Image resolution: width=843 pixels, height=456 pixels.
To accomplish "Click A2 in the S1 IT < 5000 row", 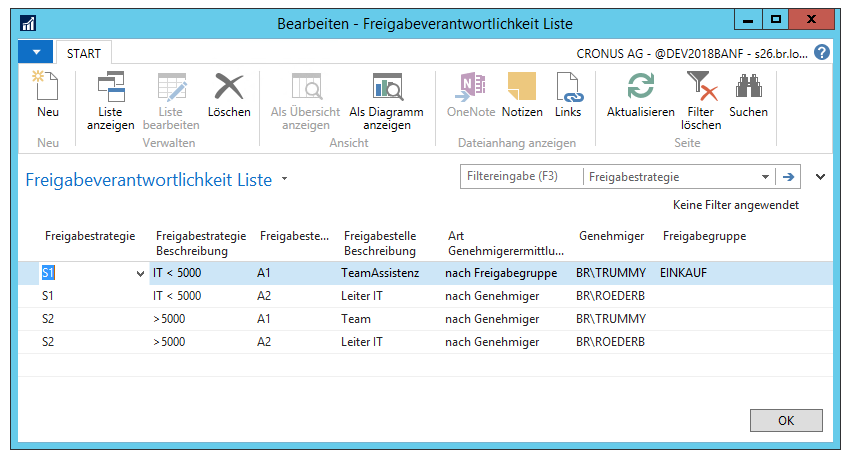I will click(264, 296).
